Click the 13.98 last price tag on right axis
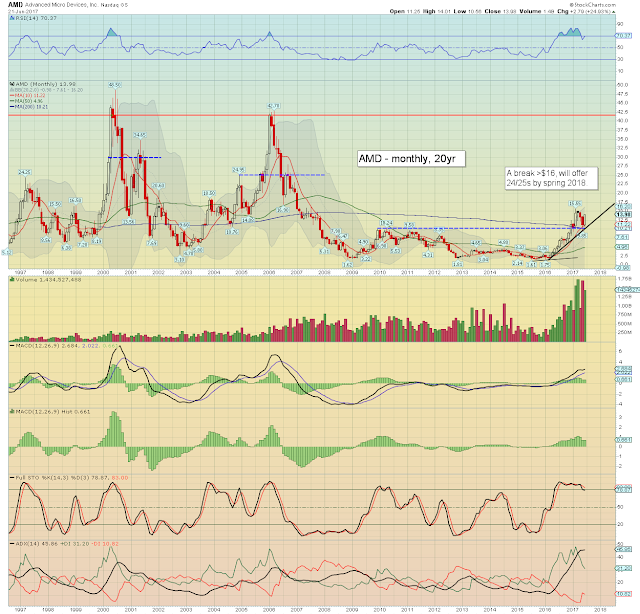The width and height of the screenshot is (640, 614). [623, 214]
